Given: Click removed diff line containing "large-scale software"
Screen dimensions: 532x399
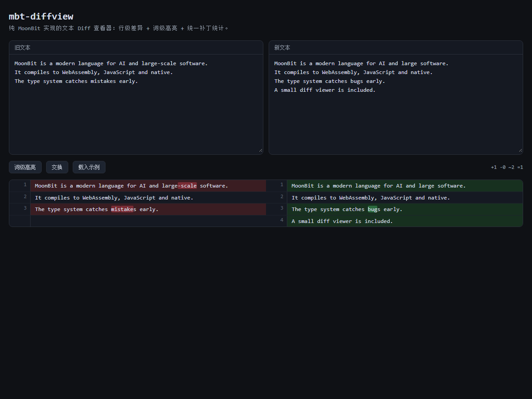Looking at the screenshot, I should (148, 186).
